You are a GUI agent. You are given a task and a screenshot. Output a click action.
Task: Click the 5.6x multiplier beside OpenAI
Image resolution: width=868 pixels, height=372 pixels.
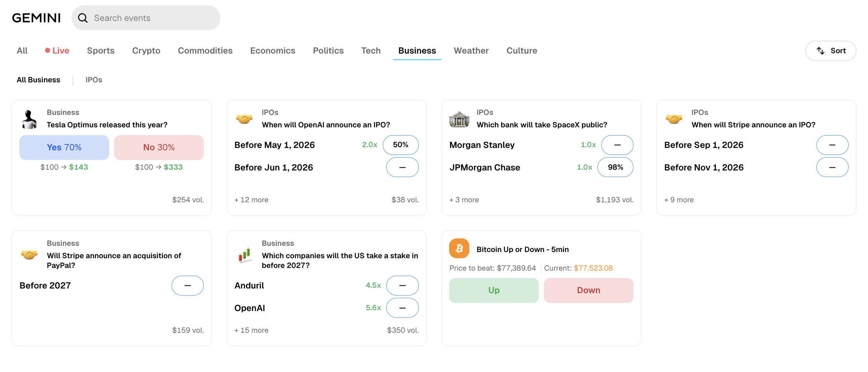pyautogui.click(x=373, y=308)
